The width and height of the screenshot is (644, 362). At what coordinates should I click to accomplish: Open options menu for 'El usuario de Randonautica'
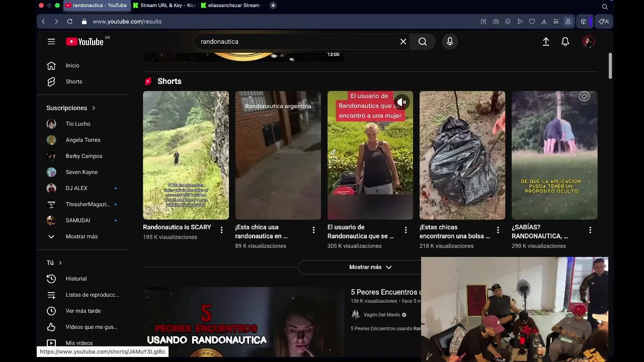coord(406,230)
